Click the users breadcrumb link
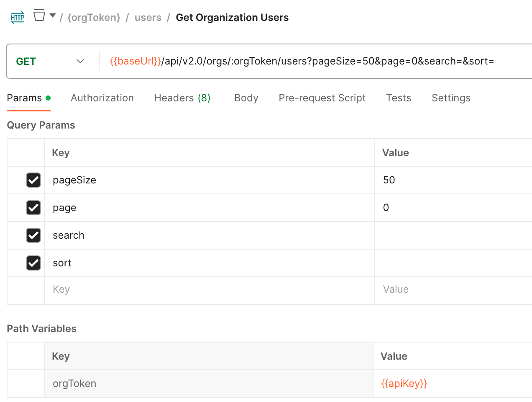 point(148,18)
